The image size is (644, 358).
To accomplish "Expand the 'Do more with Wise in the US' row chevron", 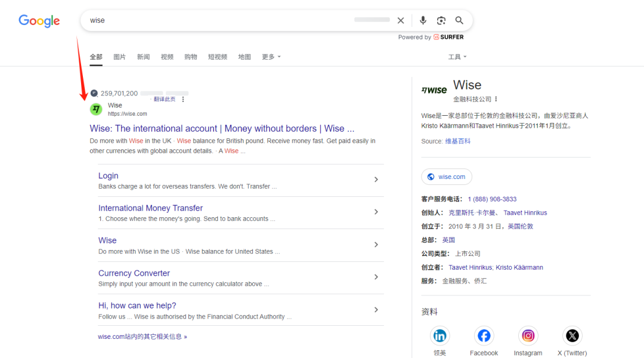I will 376,245.
